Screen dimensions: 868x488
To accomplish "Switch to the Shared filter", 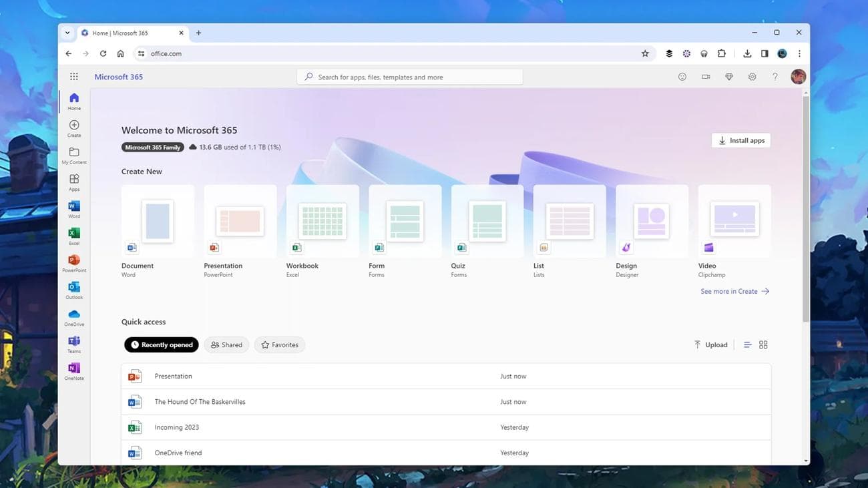I will point(226,344).
